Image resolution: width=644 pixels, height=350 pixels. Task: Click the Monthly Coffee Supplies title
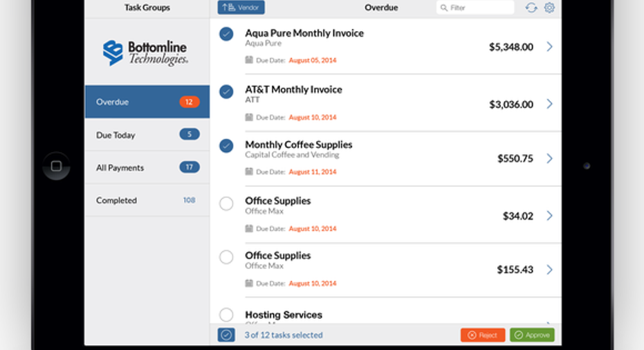pos(299,145)
